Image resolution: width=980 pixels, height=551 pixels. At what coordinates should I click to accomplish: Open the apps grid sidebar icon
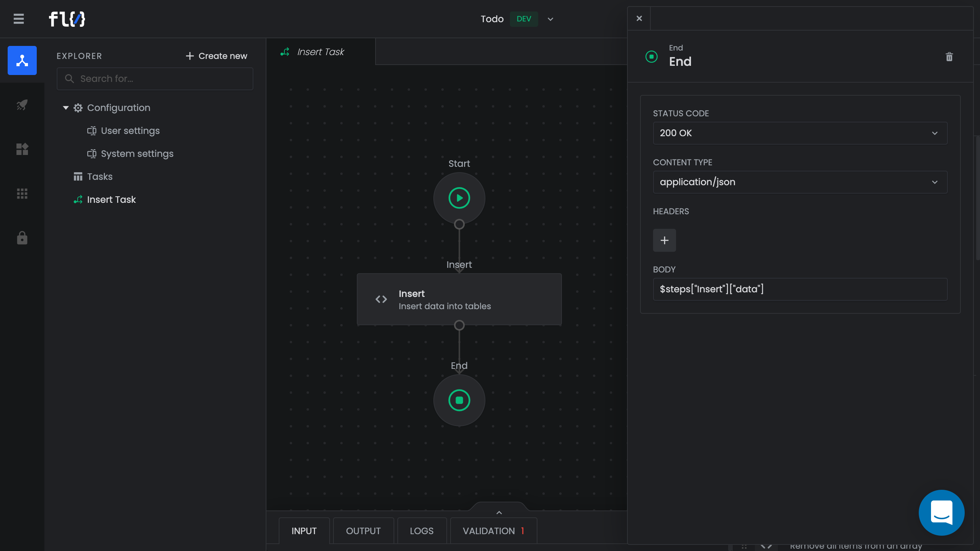pyautogui.click(x=22, y=194)
